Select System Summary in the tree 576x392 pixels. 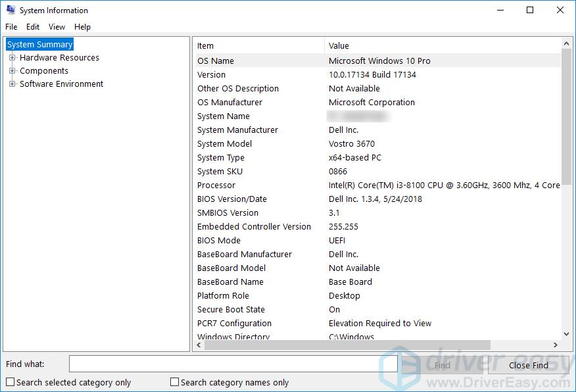(x=39, y=45)
